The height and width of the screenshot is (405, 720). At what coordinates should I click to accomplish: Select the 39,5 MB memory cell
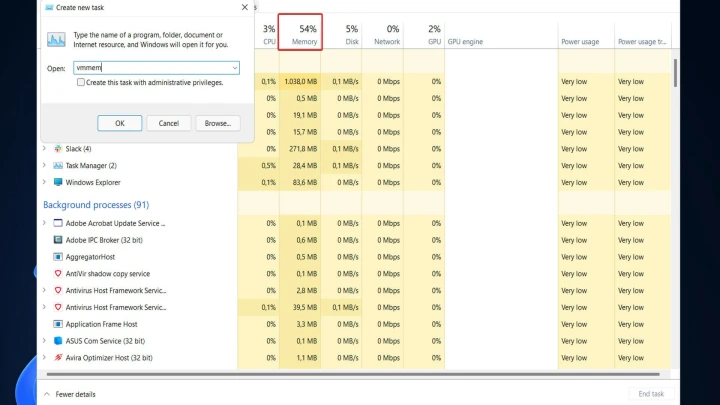[x=300, y=307]
